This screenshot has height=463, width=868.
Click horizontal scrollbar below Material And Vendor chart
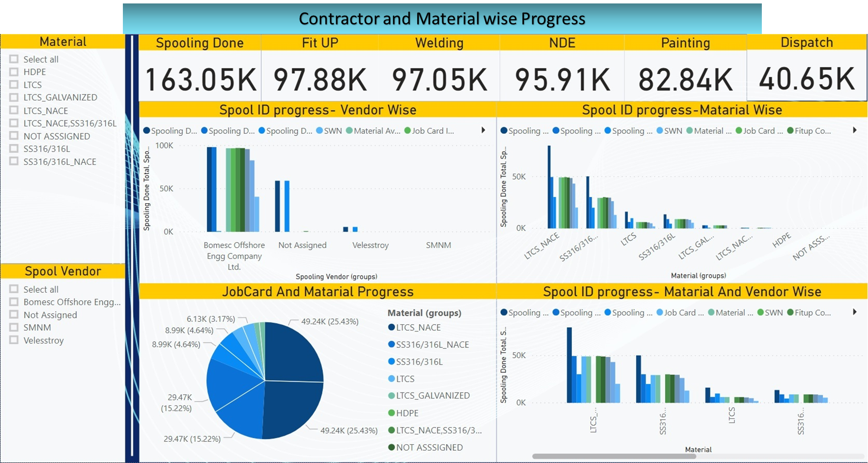click(614, 456)
